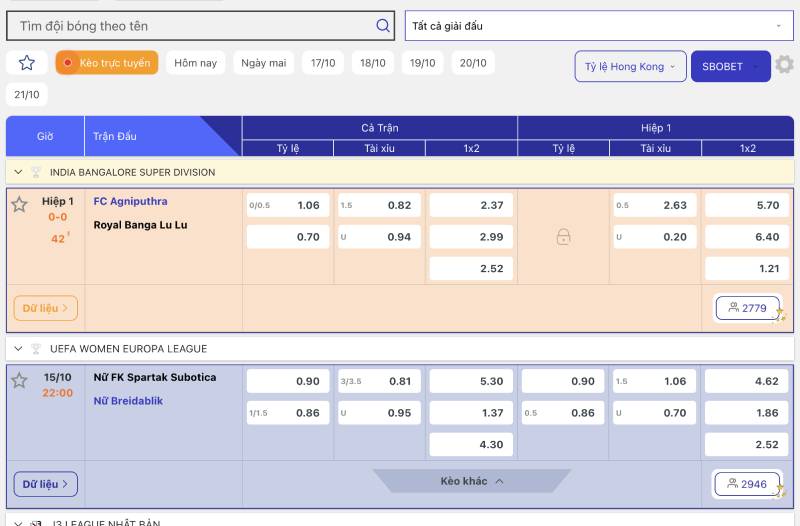Viewport: 800px width, 526px height.
Task: Click the UEFA Women Europa trophy icon
Action: click(36, 349)
